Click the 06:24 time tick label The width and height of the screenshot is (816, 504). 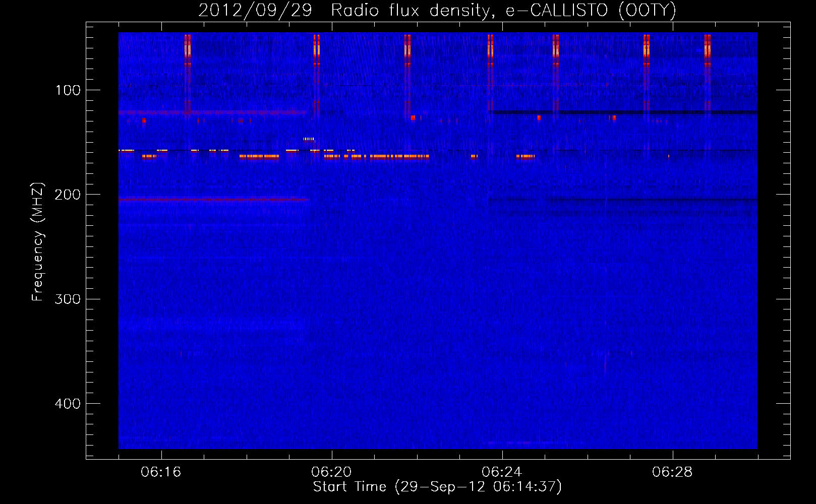(502, 472)
